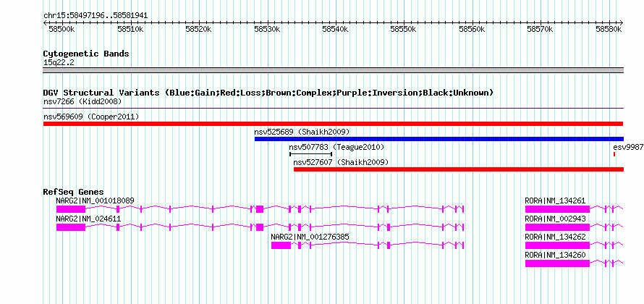Click the 58520k ruler tick label
The image size is (644, 304).
(x=199, y=29)
